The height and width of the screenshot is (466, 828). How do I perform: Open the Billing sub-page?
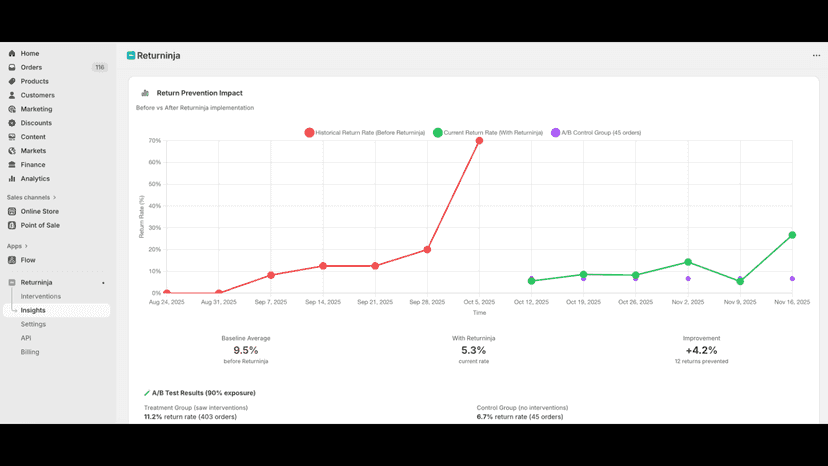[30, 352]
